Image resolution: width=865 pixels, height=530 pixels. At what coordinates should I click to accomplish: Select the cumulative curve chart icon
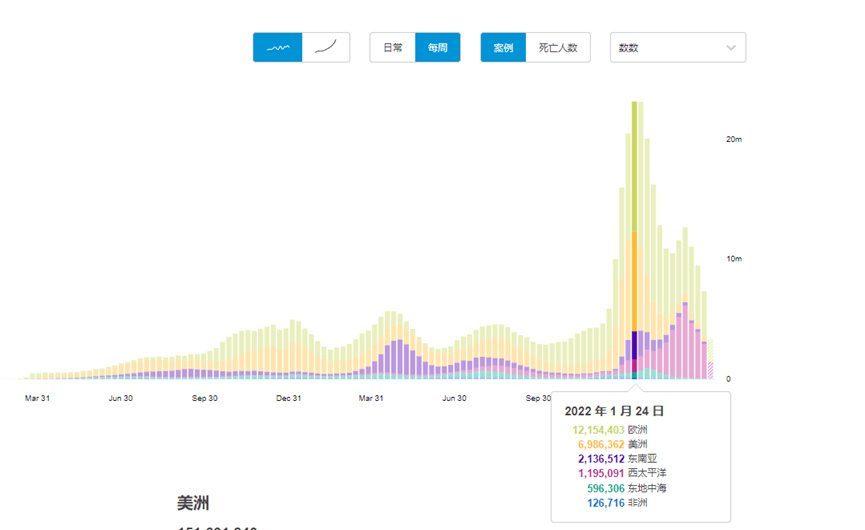point(326,47)
